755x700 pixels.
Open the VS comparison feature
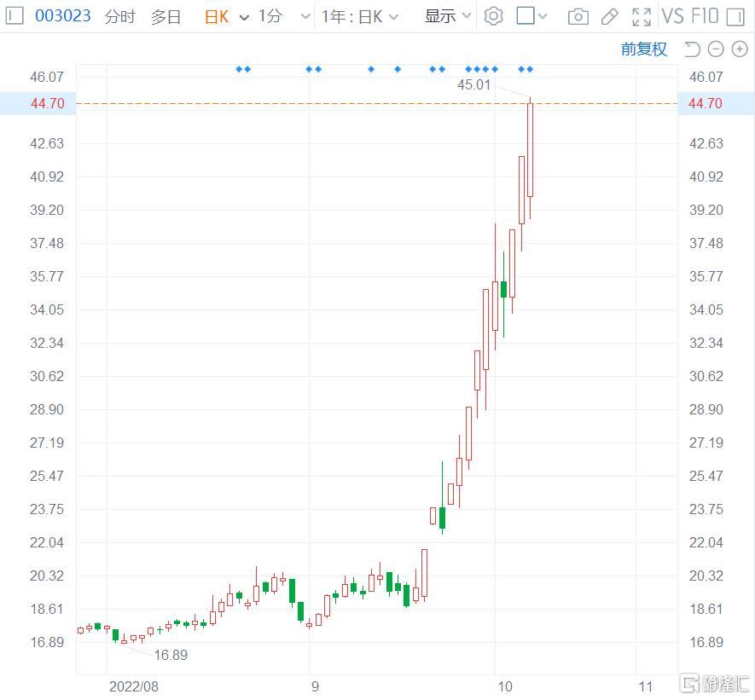coord(672,16)
